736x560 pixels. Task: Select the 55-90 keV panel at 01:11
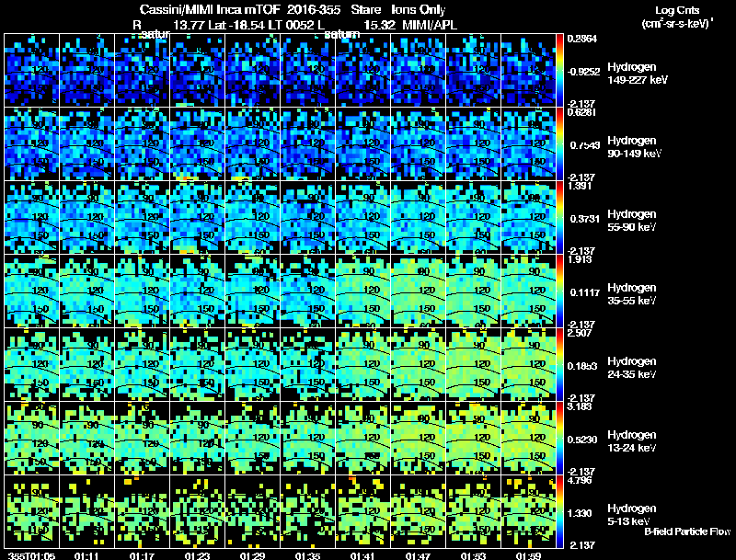pos(86,218)
